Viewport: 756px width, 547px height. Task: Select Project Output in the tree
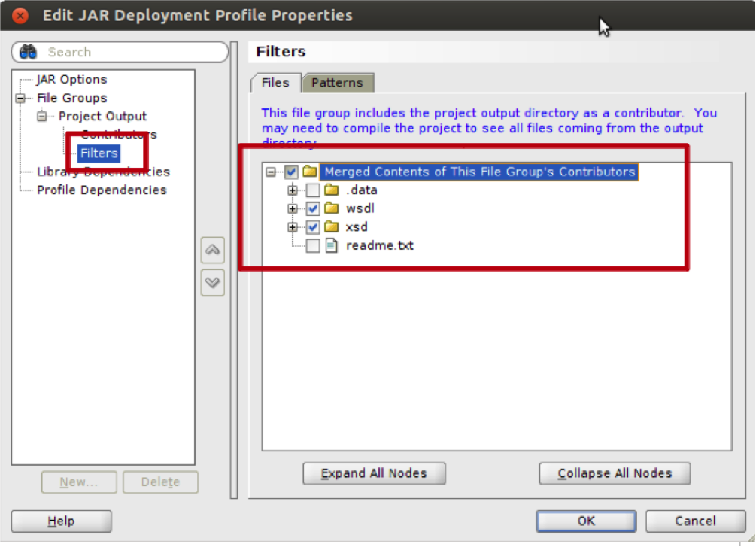[x=102, y=117]
